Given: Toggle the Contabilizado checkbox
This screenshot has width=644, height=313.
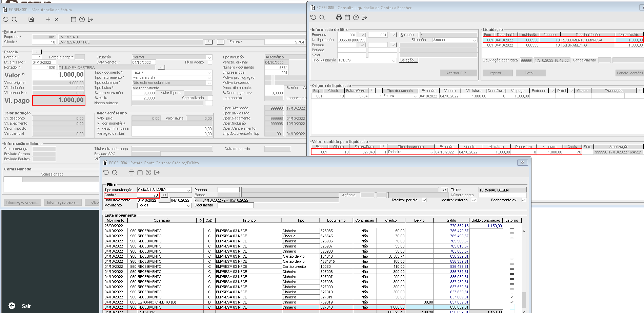Looking at the screenshot, I should (210, 98).
